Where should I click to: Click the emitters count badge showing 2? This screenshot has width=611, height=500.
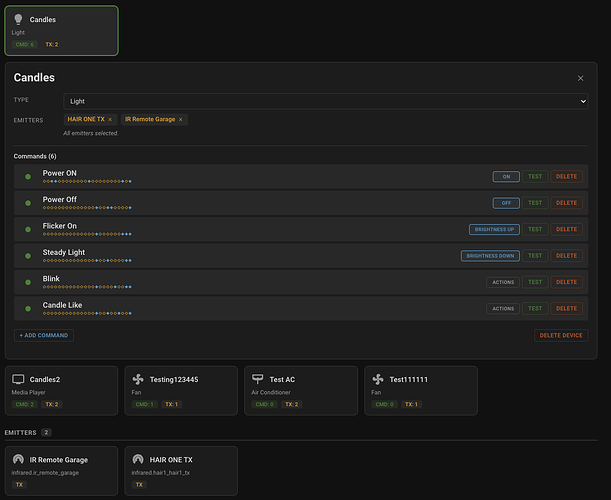pyautogui.click(x=46, y=432)
